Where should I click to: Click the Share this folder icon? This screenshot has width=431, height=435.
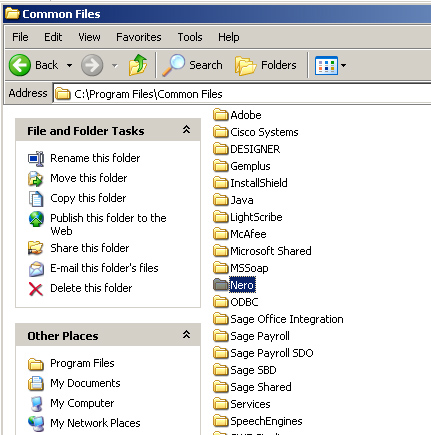coord(36,248)
